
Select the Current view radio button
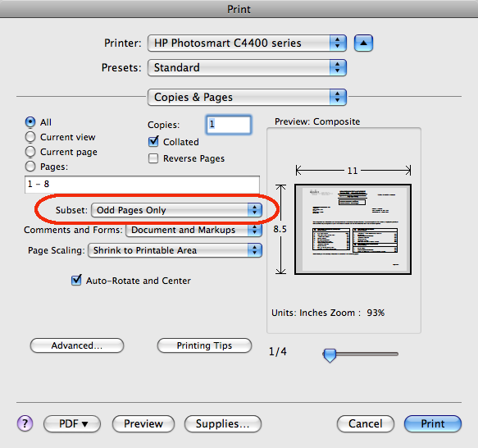(x=30, y=137)
